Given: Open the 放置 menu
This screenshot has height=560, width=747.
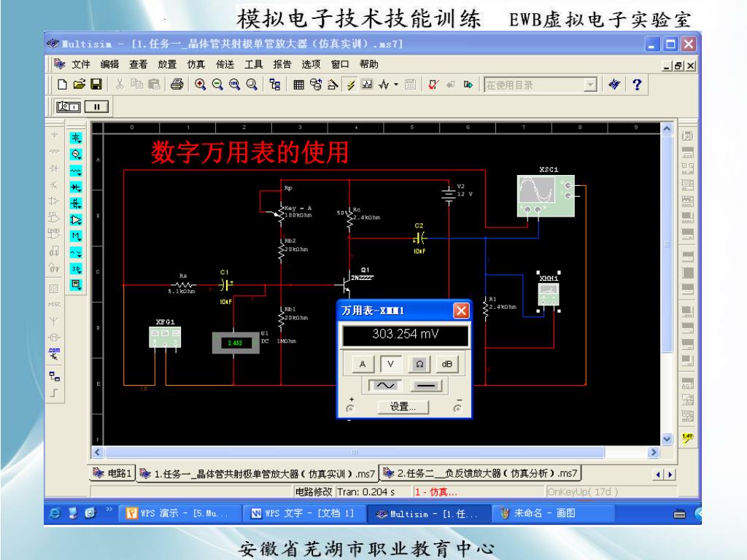Looking at the screenshot, I should tap(167, 64).
